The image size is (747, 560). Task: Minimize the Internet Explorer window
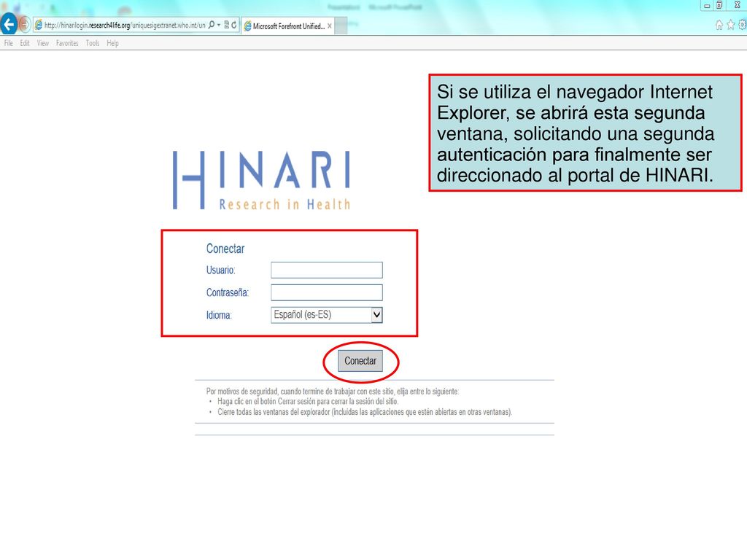point(707,6)
